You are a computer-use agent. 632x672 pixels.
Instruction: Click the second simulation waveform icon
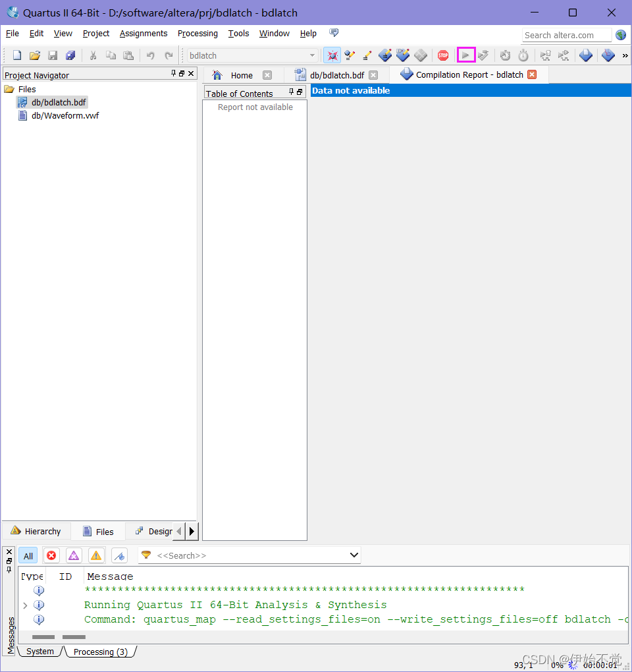(x=564, y=55)
